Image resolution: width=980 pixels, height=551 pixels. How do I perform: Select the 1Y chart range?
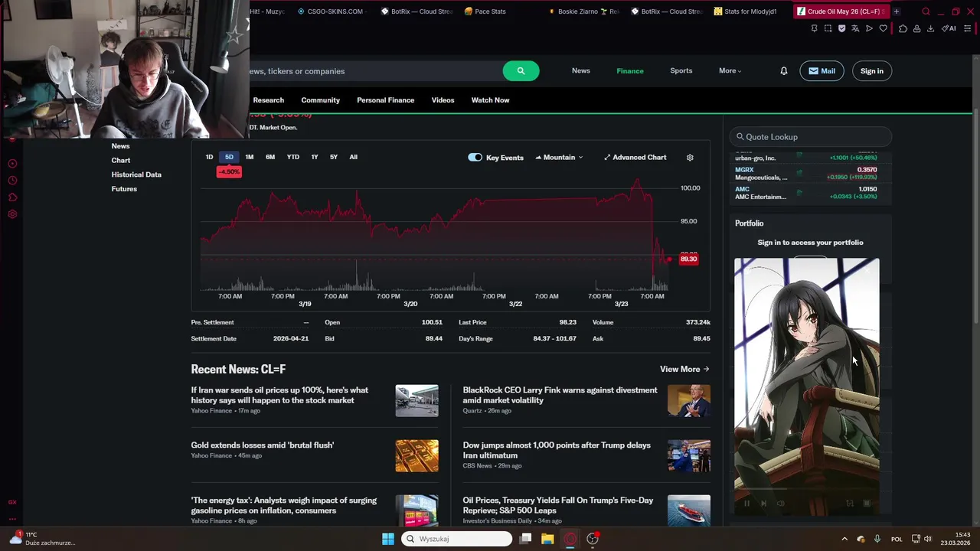coord(315,157)
